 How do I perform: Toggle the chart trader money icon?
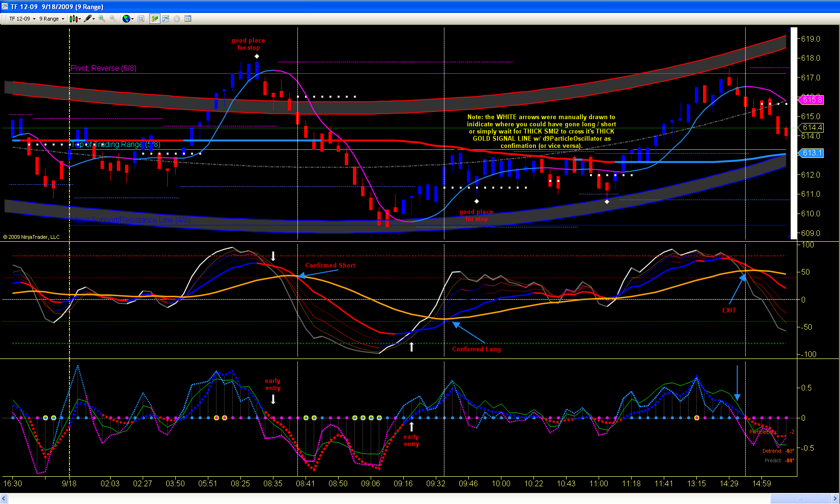point(154,19)
